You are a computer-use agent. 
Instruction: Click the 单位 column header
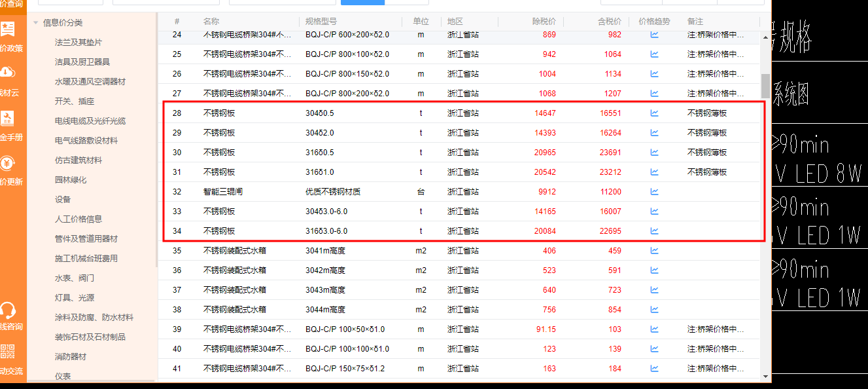click(421, 22)
